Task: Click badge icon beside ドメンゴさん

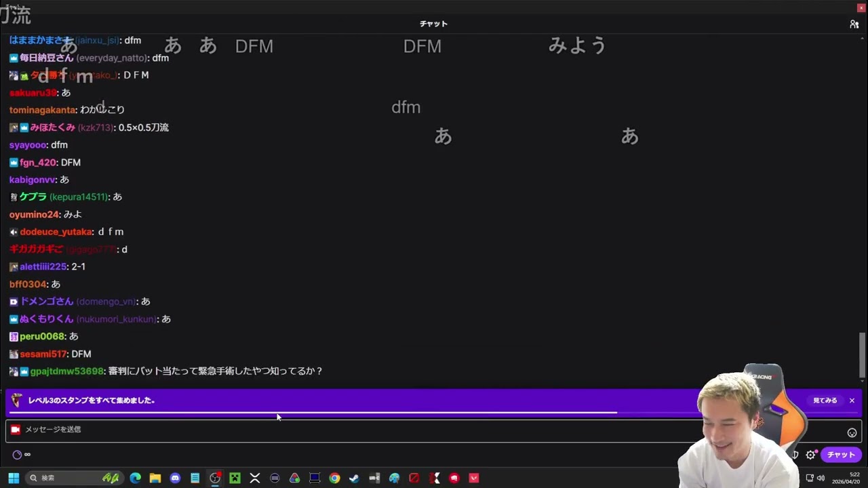Action: [14, 302]
